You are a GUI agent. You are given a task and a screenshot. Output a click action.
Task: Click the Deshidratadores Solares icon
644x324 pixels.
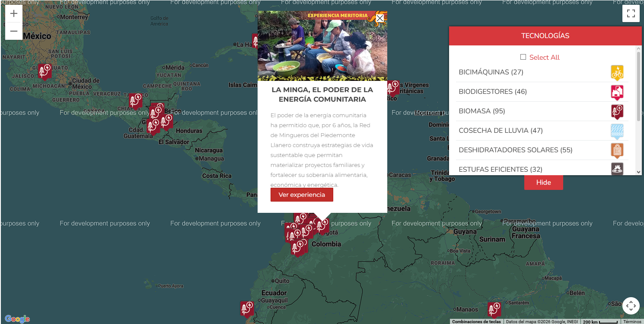(617, 150)
